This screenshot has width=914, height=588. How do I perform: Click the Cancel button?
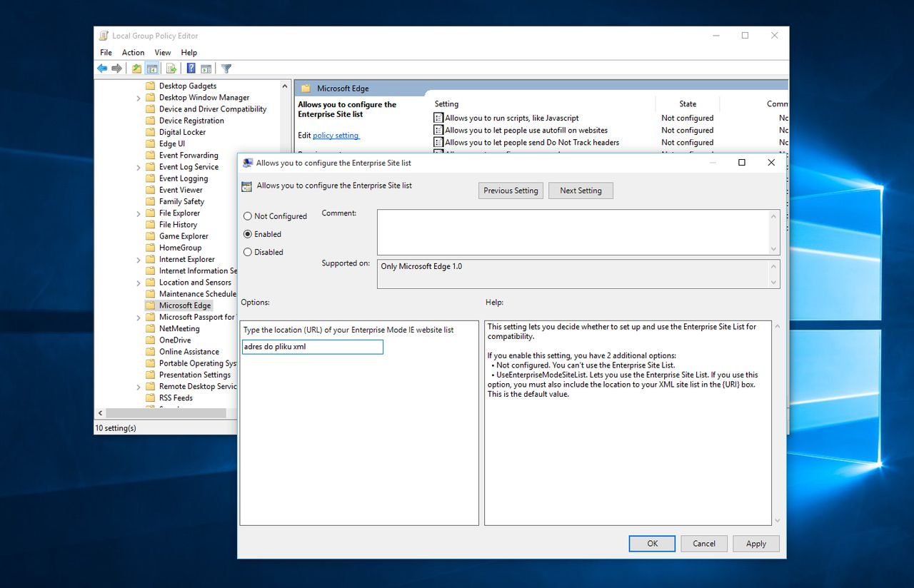click(x=704, y=543)
